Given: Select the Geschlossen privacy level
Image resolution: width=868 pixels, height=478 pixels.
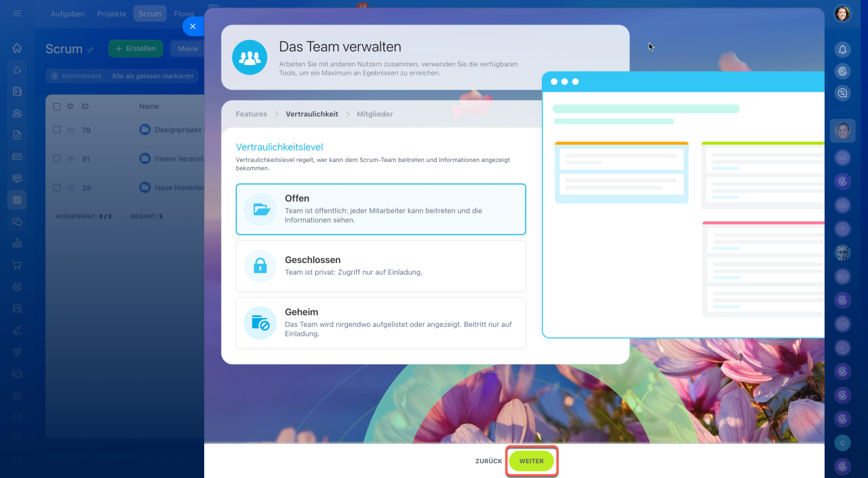Looking at the screenshot, I should click(380, 266).
